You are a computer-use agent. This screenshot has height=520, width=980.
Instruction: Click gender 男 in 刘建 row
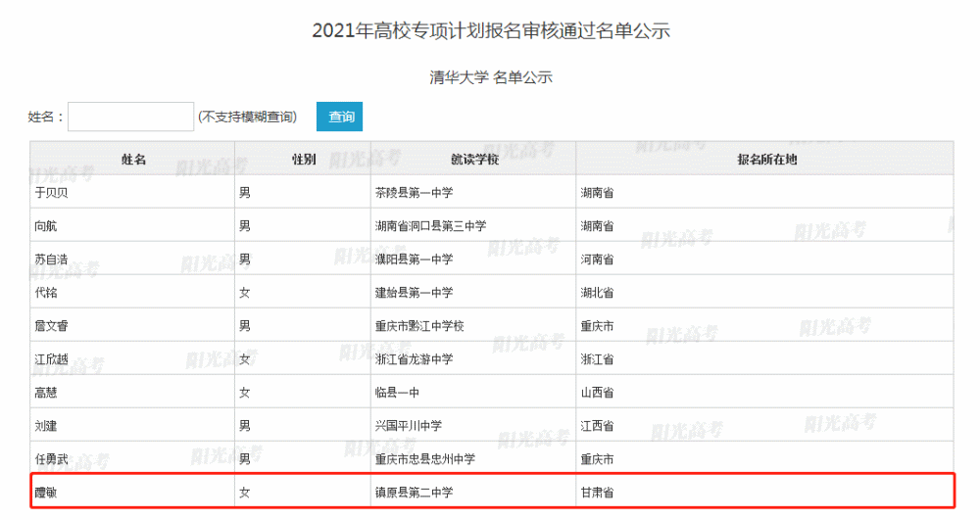click(x=244, y=426)
